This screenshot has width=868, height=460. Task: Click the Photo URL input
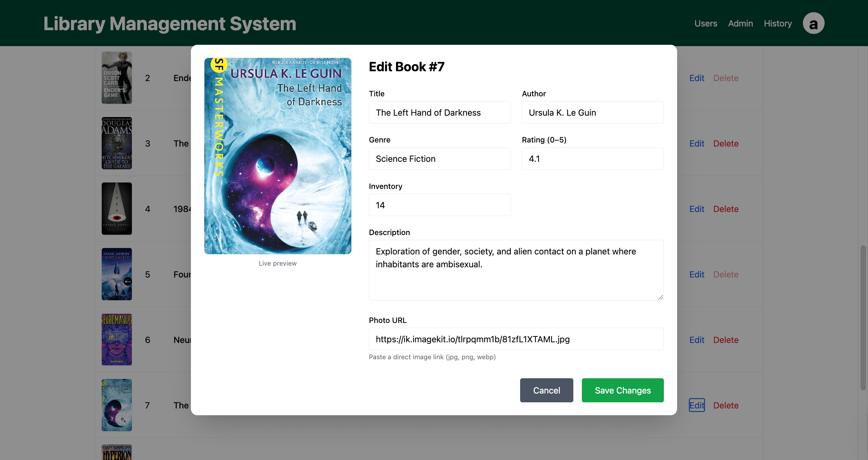pos(516,339)
